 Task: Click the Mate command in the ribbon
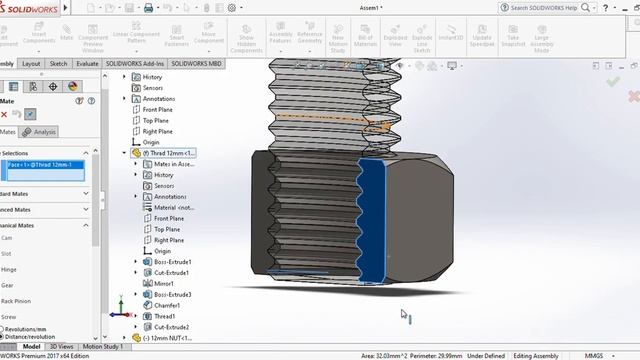click(x=67, y=32)
